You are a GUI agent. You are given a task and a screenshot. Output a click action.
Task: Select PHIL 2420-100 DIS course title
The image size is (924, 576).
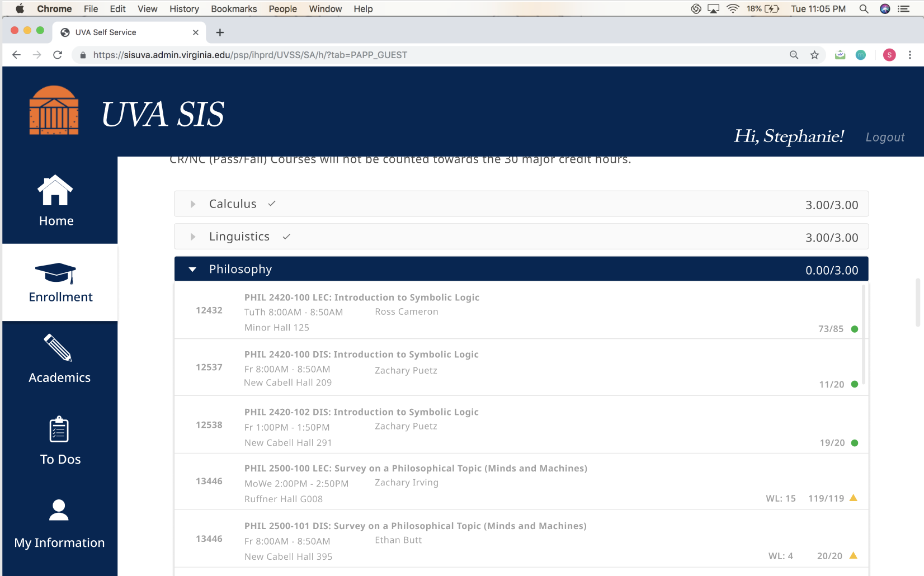(361, 355)
